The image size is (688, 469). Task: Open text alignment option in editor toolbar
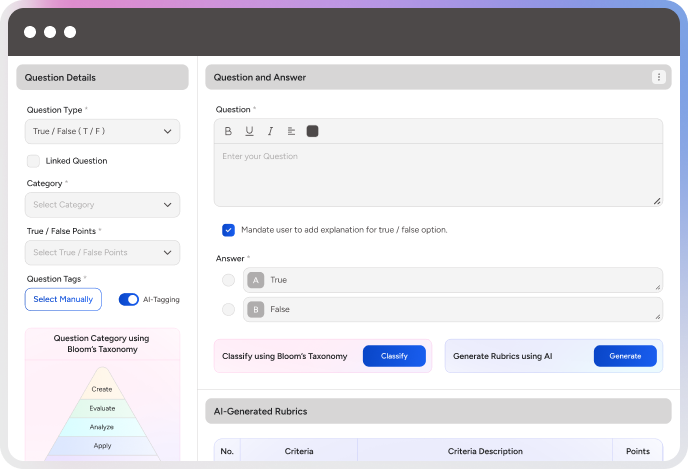[291, 131]
